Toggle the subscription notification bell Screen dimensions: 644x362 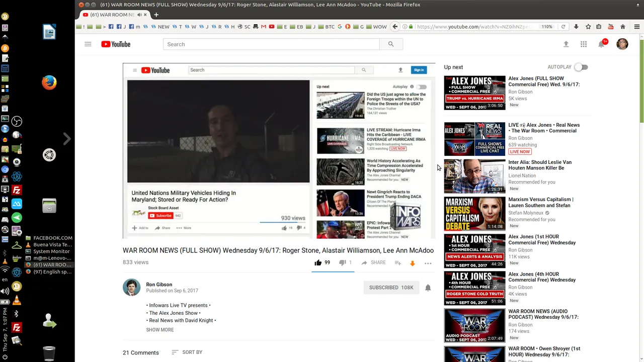click(428, 288)
